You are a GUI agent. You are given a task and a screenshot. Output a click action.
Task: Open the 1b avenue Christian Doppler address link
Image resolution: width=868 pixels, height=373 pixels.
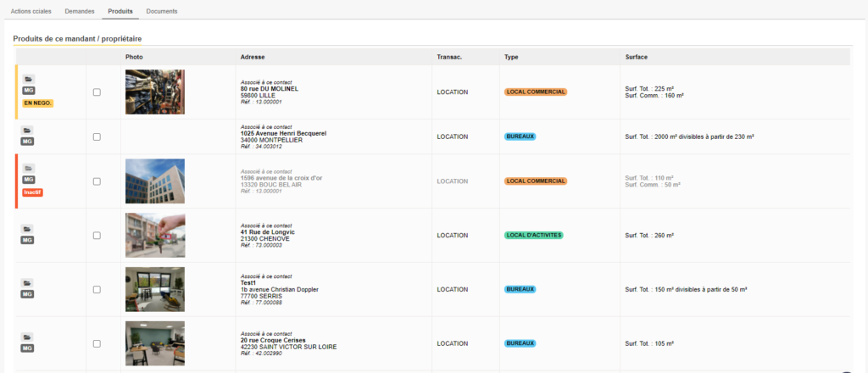pyautogui.click(x=279, y=290)
